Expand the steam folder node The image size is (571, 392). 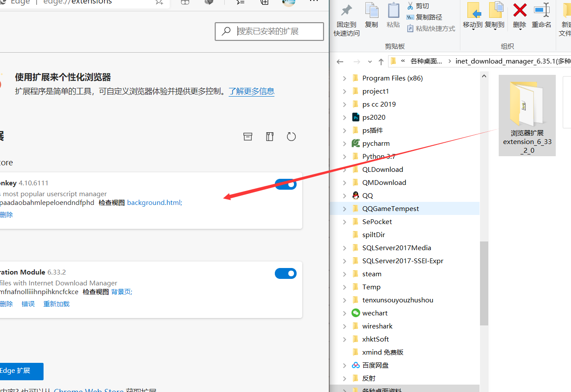[x=345, y=274]
